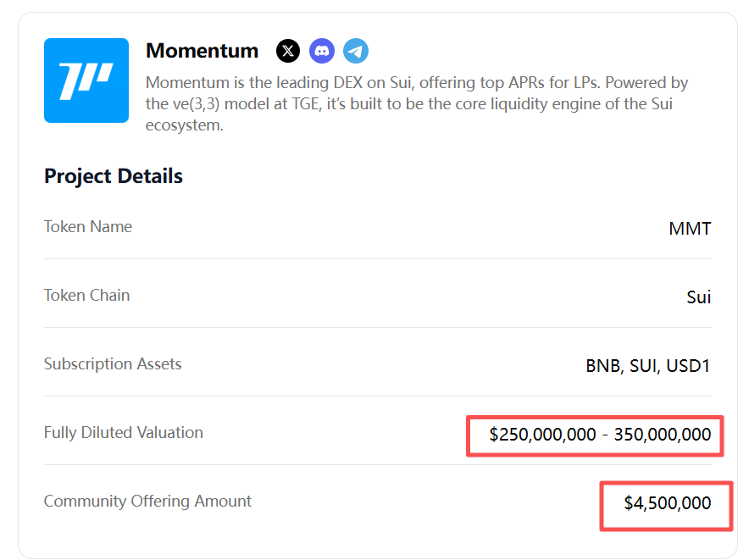Select the Sui chain value
The height and width of the screenshot is (560, 749).
(x=698, y=297)
